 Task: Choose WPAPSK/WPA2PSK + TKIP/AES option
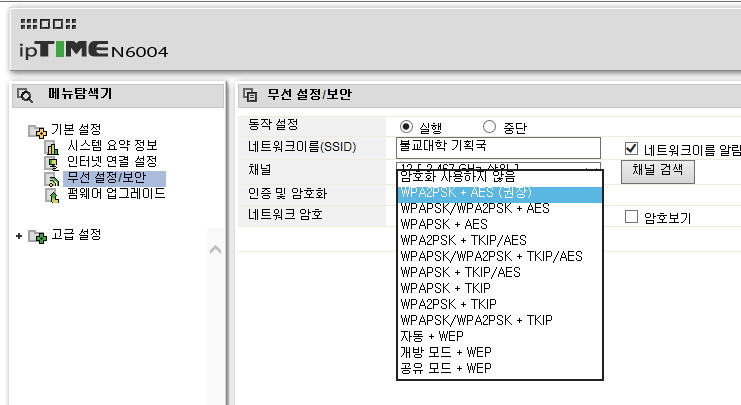(x=500, y=257)
